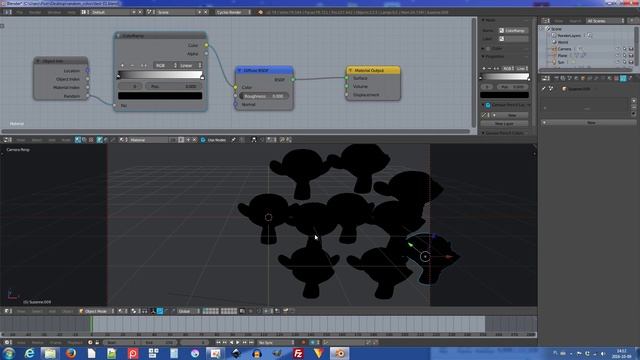This screenshot has width=640, height=360.
Task: Open the Object Mode dropdown in 3D view header
Action: [97, 311]
